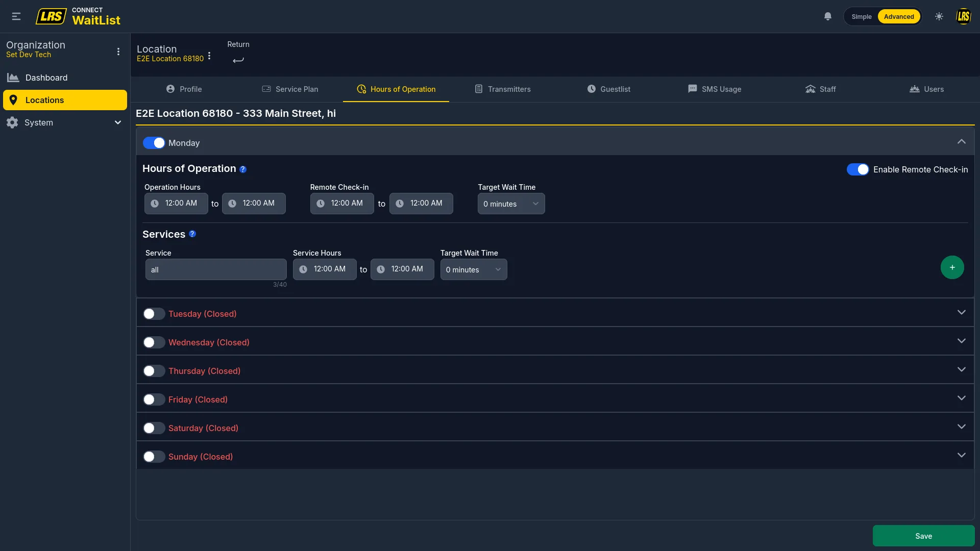This screenshot has width=980, height=551.
Task: Go to Dashboard in sidebar
Action: [65, 78]
